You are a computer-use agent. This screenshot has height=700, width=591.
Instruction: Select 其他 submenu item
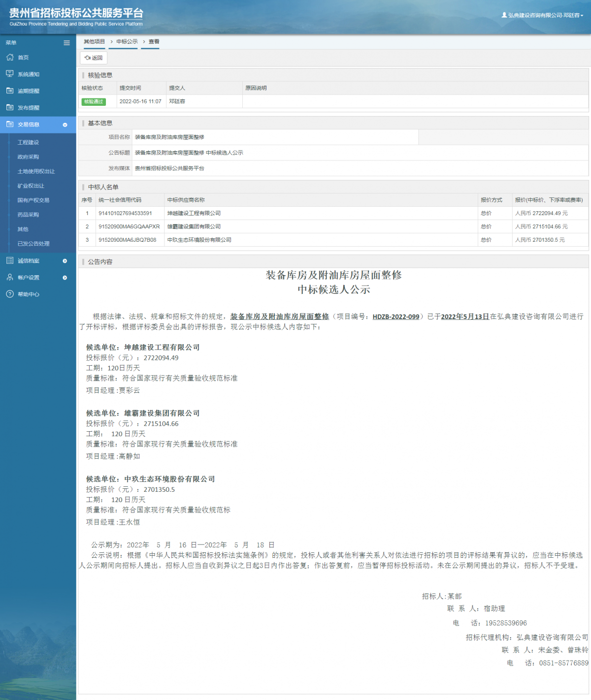[23, 229]
